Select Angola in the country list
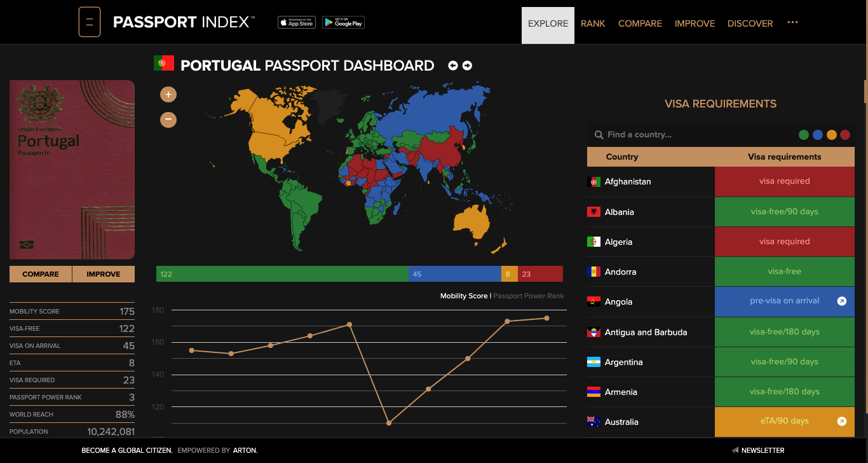The image size is (868, 463). 618,302
